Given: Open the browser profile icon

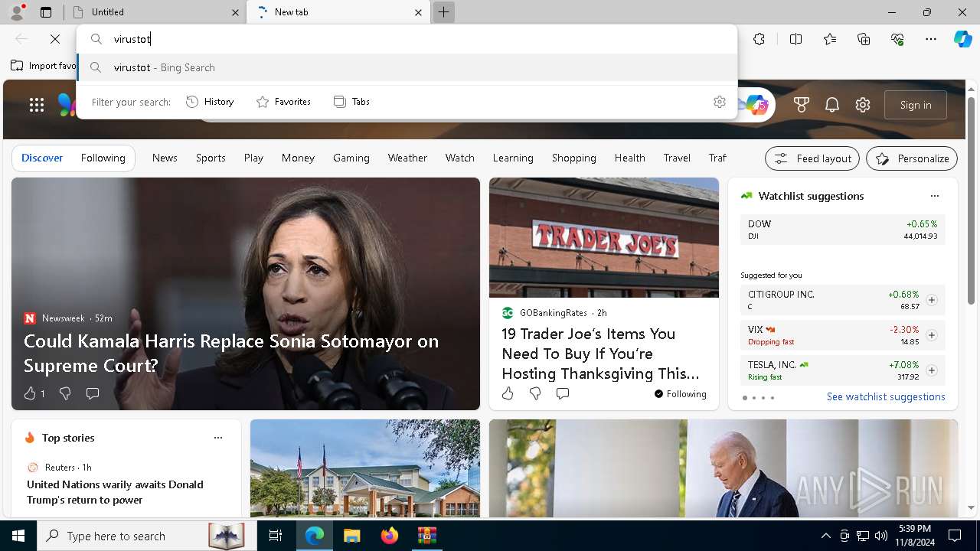Looking at the screenshot, I should 17,11.
